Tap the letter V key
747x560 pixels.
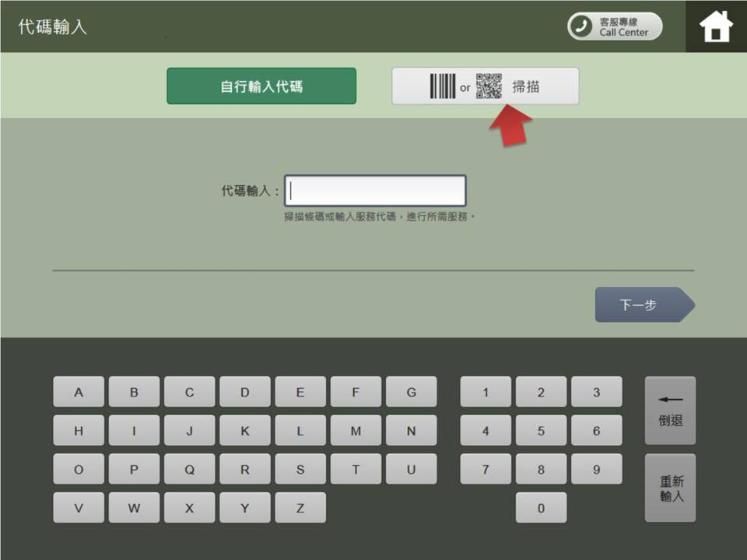[79, 508]
